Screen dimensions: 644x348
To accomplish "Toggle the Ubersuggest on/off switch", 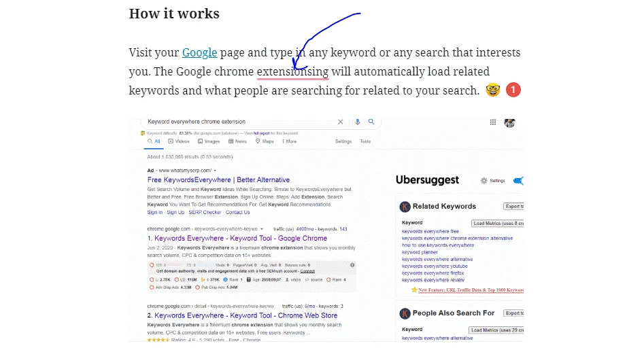I will (519, 181).
